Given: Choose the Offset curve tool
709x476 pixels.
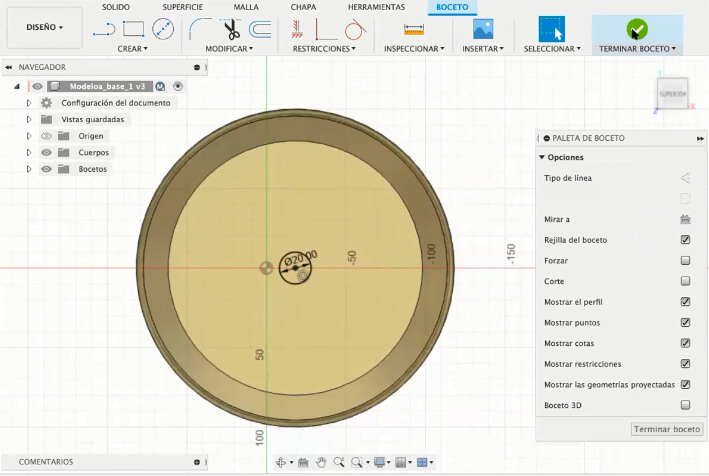Looking at the screenshot, I should 261,29.
